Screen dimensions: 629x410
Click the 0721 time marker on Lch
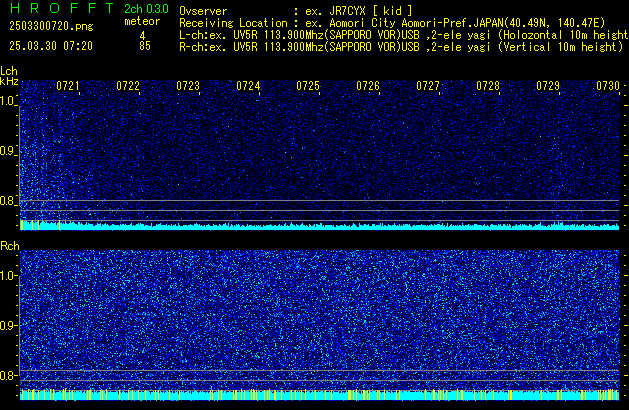67,86
